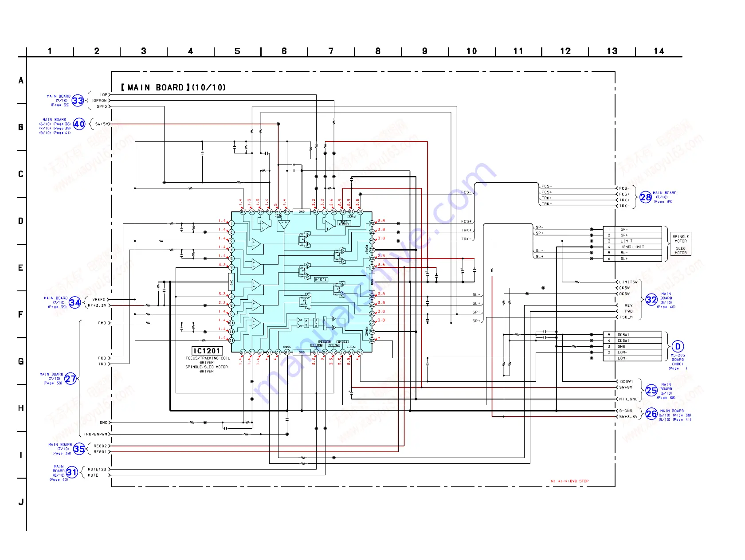Select circled reference marker 34
Screen dimensions: 745x560
tap(75, 303)
